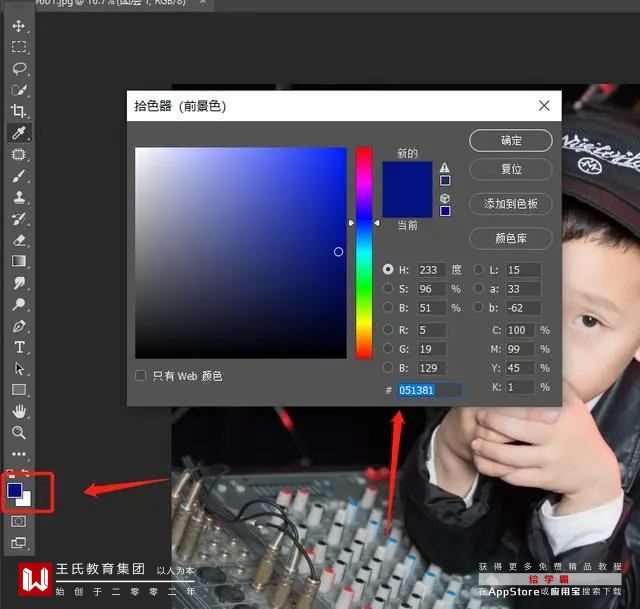This screenshot has width=640, height=609.
Task: Select the History Brush tool
Action: tap(19, 219)
